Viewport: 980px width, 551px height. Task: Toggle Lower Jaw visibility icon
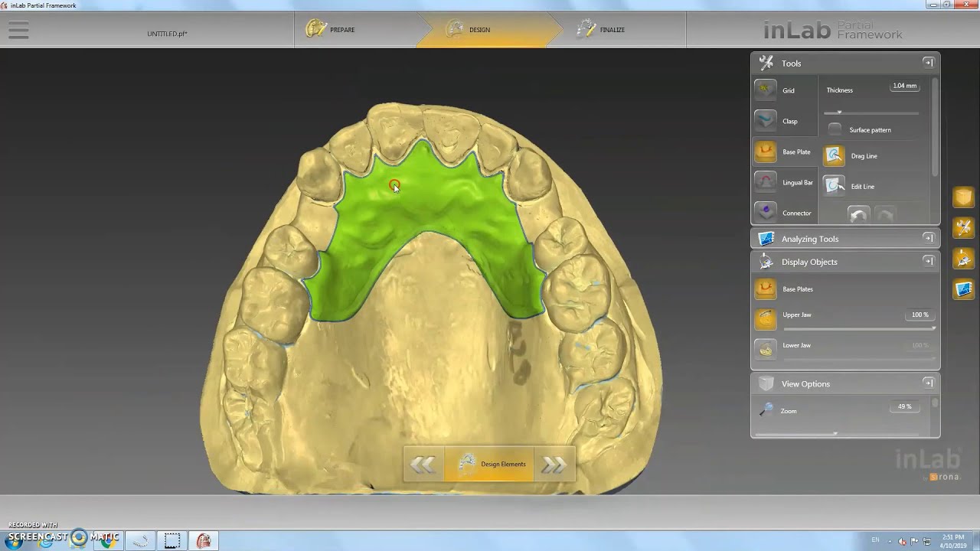pos(766,350)
